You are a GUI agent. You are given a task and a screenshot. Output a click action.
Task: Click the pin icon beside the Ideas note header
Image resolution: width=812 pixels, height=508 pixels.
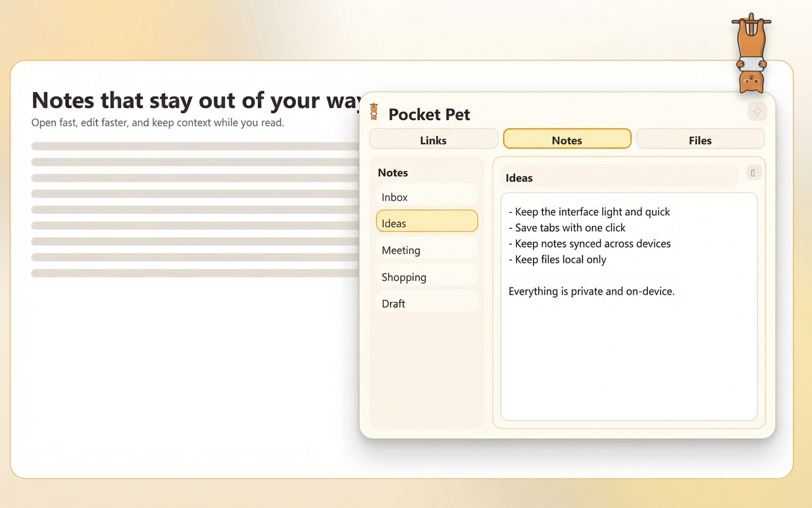pos(754,172)
